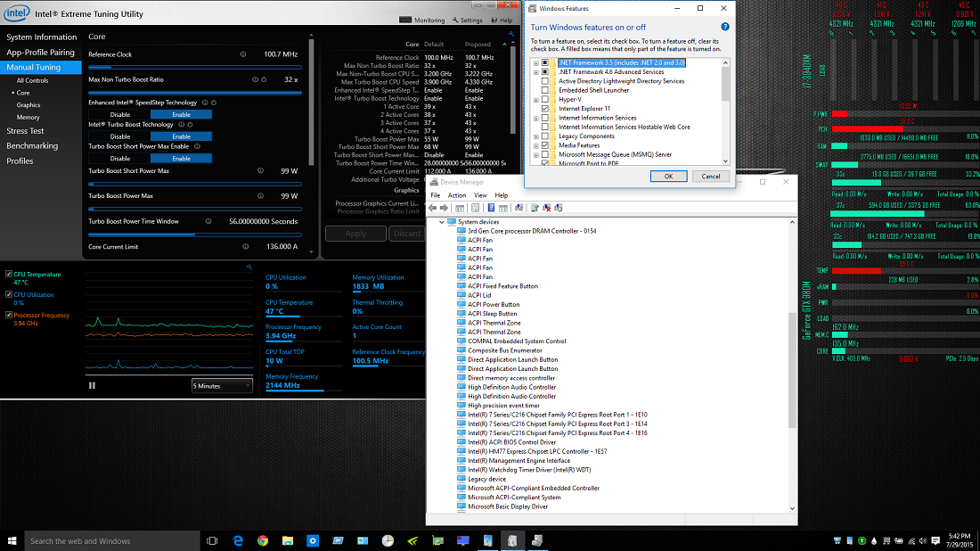Click Scan for hardware changes toolbar icon
Image resolution: width=980 pixels, height=551 pixels.
[x=519, y=208]
